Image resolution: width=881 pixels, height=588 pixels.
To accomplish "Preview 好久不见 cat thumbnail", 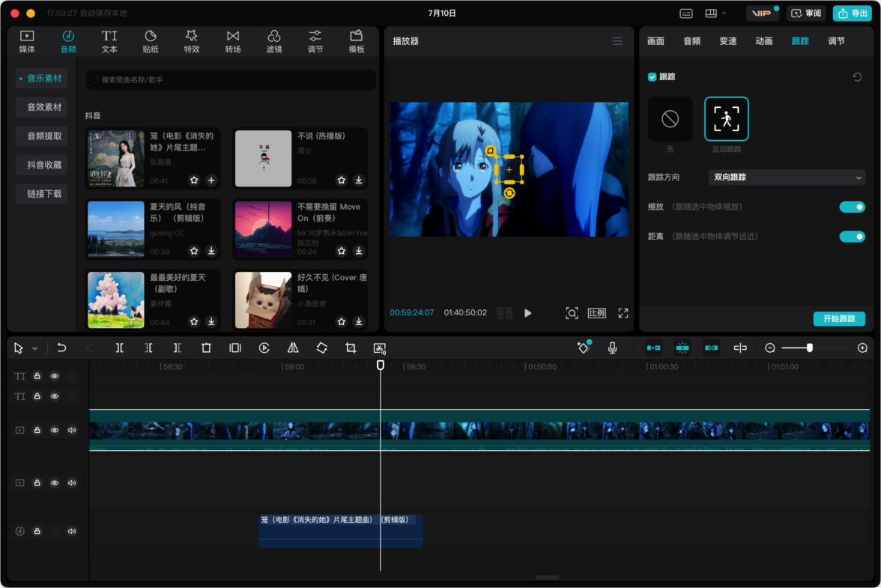I will tap(263, 300).
